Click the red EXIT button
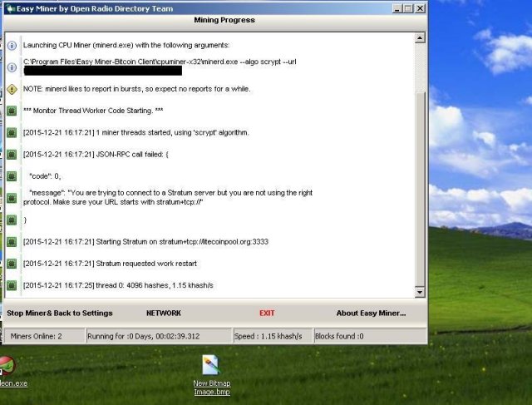This screenshot has height=405, width=532. [x=267, y=313]
